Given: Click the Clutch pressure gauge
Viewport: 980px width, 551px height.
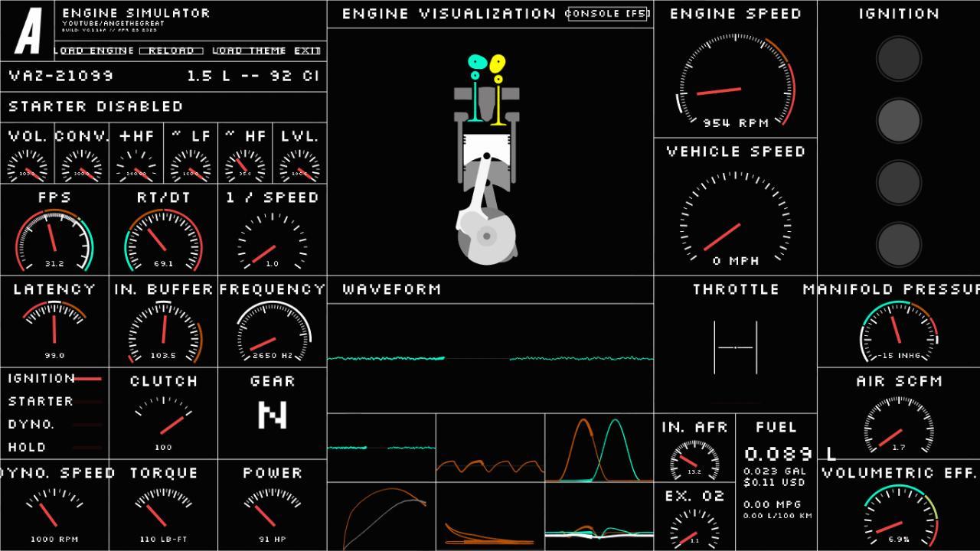Looking at the screenshot, I should tap(163, 419).
